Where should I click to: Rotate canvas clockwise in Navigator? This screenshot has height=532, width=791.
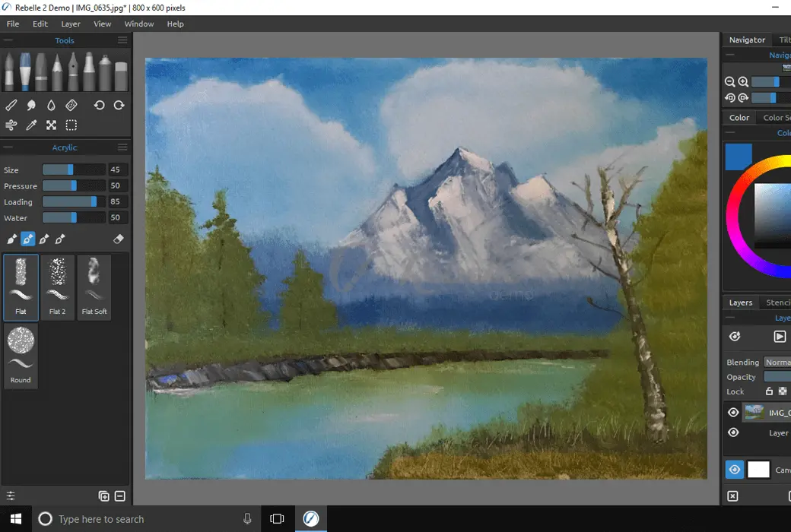(743, 98)
